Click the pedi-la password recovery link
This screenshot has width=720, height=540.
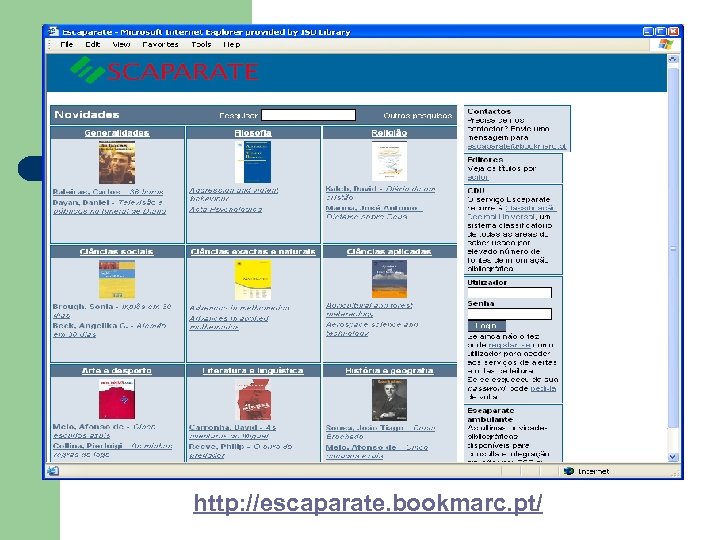pyautogui.click(x=543, y=388)
